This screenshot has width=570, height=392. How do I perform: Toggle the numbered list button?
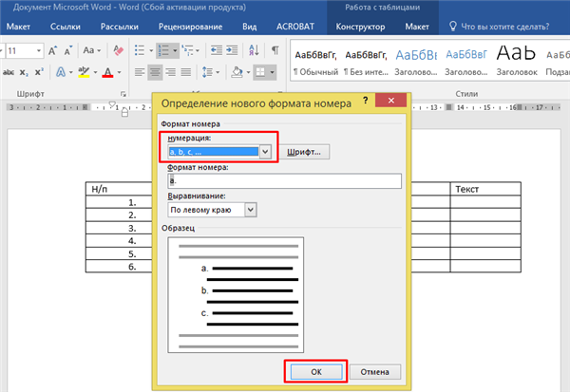163,50
